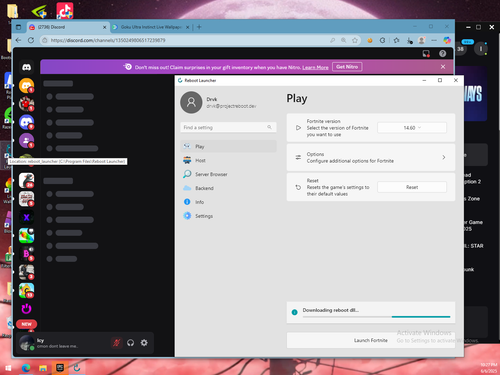Click the Get Nitro button
This screenshot has width=500, height=375.
[x=347, y=67]
